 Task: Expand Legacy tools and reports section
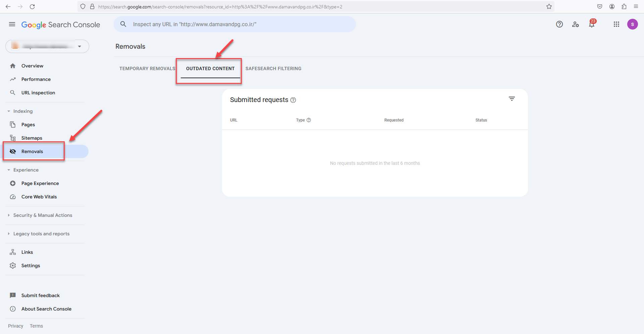coord(41,234)
